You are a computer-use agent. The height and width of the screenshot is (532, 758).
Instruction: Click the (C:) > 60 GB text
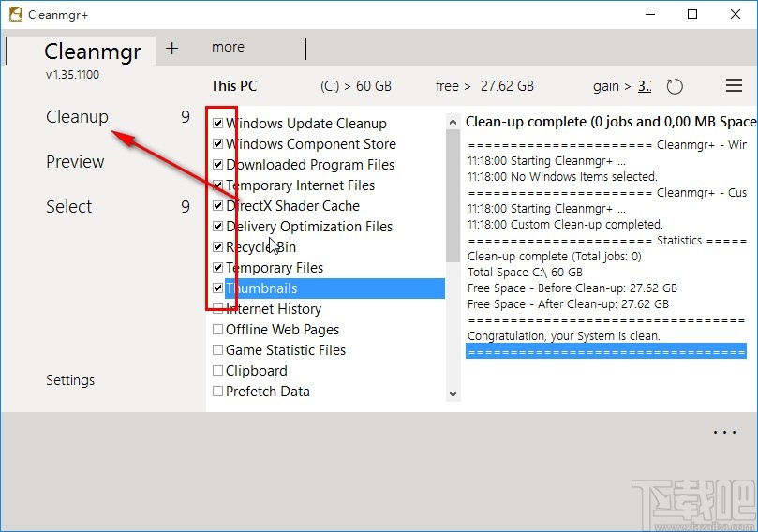coord(356,86)
